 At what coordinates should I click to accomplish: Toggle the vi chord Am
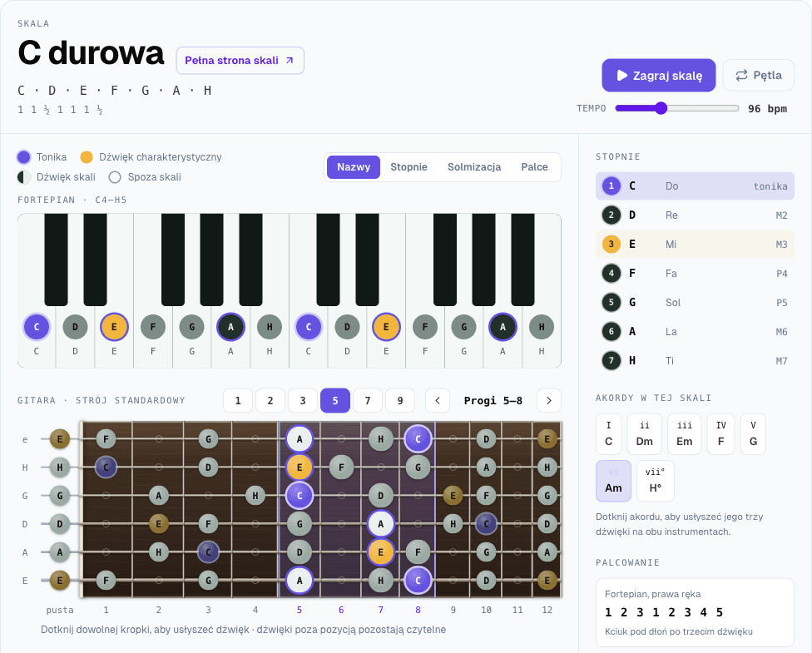tap(614, 481)
